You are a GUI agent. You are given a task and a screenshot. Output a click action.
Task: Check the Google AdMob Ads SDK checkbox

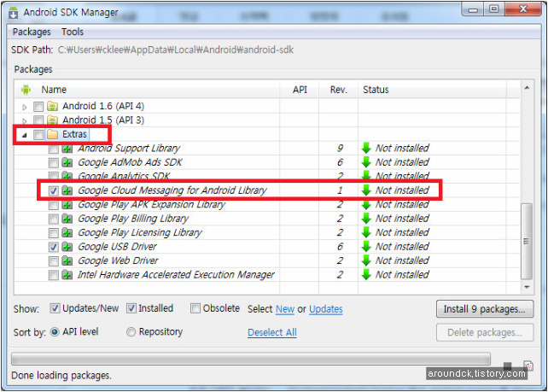click(x=54, y=163)
